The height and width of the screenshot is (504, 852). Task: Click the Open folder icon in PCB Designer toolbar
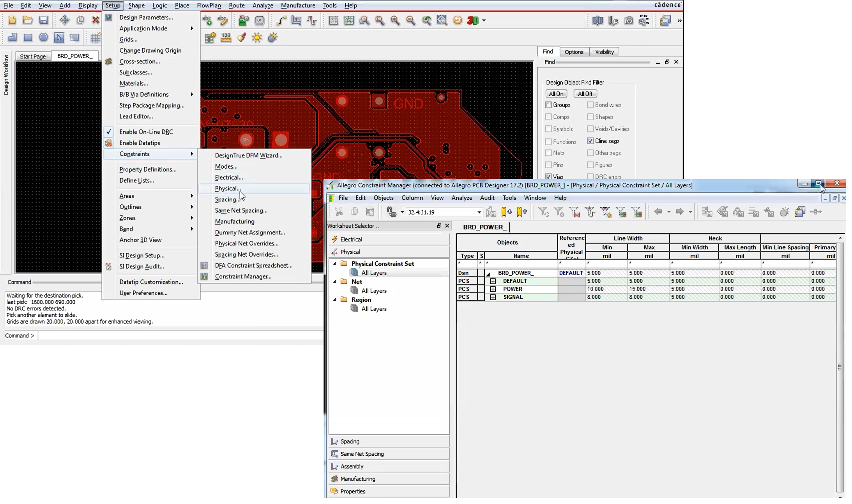27,20
